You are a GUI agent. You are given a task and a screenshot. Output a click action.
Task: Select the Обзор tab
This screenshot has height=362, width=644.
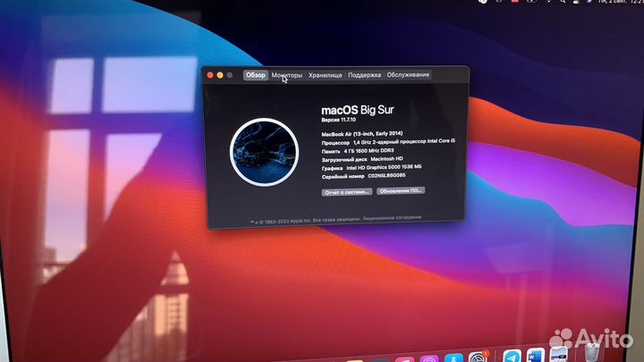(256, 75)
